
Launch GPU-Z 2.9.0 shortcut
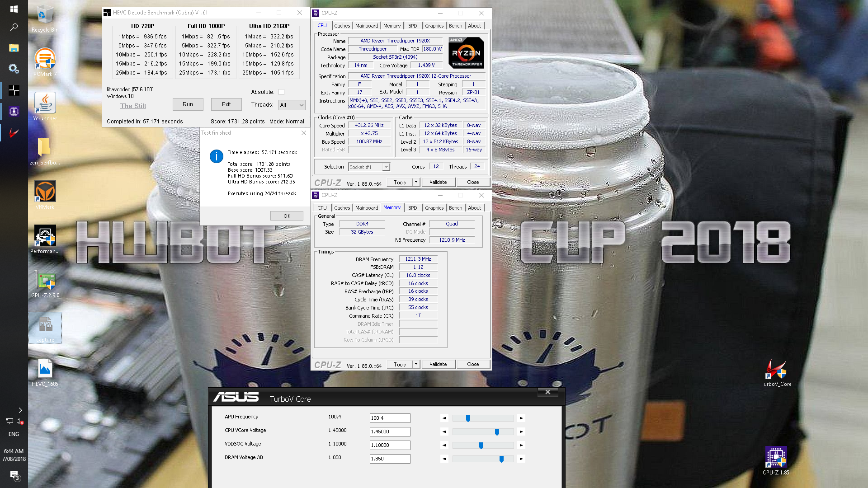45,284
